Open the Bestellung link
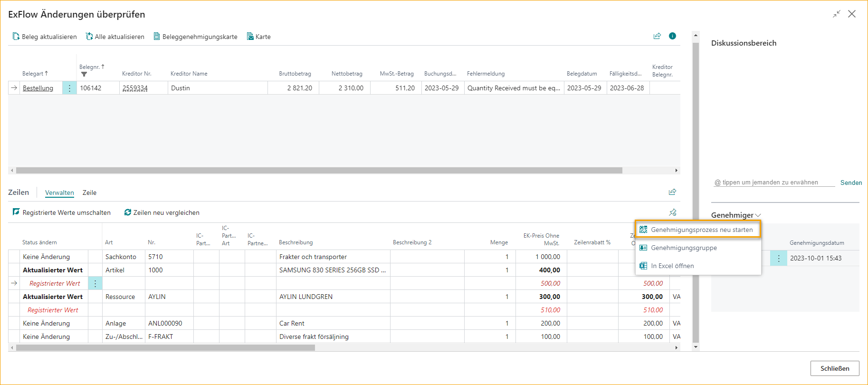Image resolution: width=868 pixels, height=385 pixels. [x=38, y=88]
